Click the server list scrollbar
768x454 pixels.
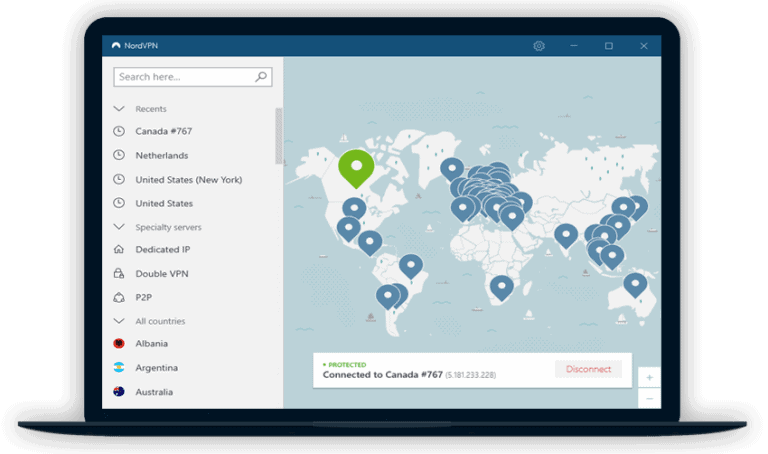tap(279, 136)
